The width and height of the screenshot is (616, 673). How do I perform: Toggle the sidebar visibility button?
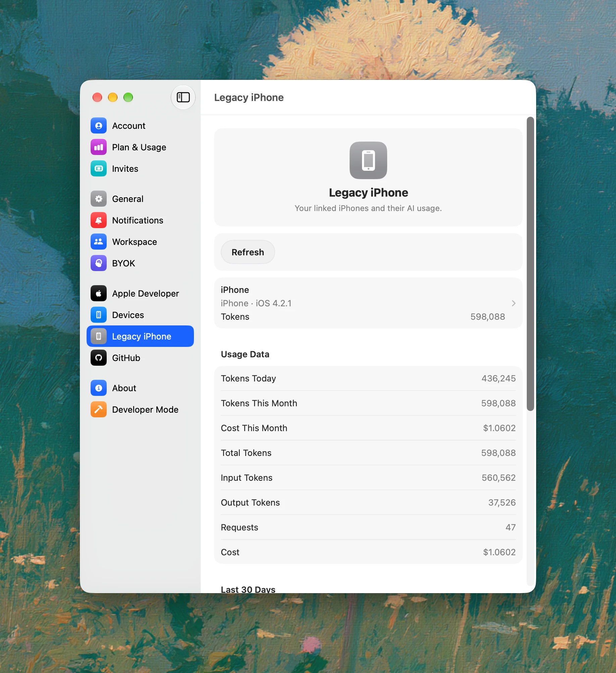pyautogui.click(x=183, y=97)
